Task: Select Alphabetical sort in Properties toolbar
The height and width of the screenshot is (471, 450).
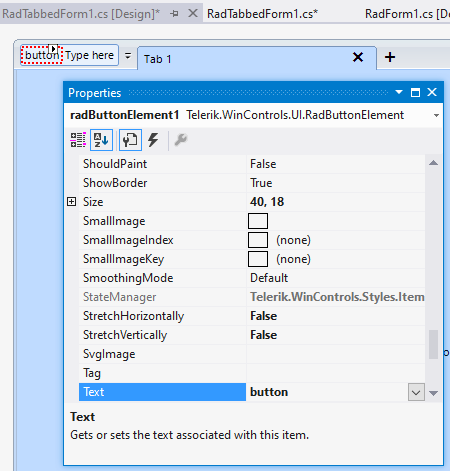Action: click(x=101, y=140)
